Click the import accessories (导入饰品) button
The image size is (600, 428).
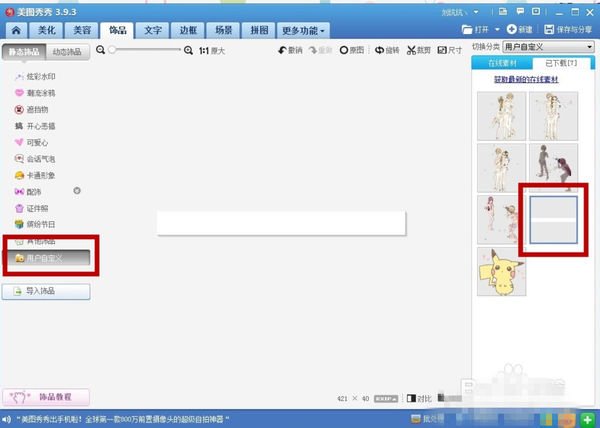(x=47, y=291)
